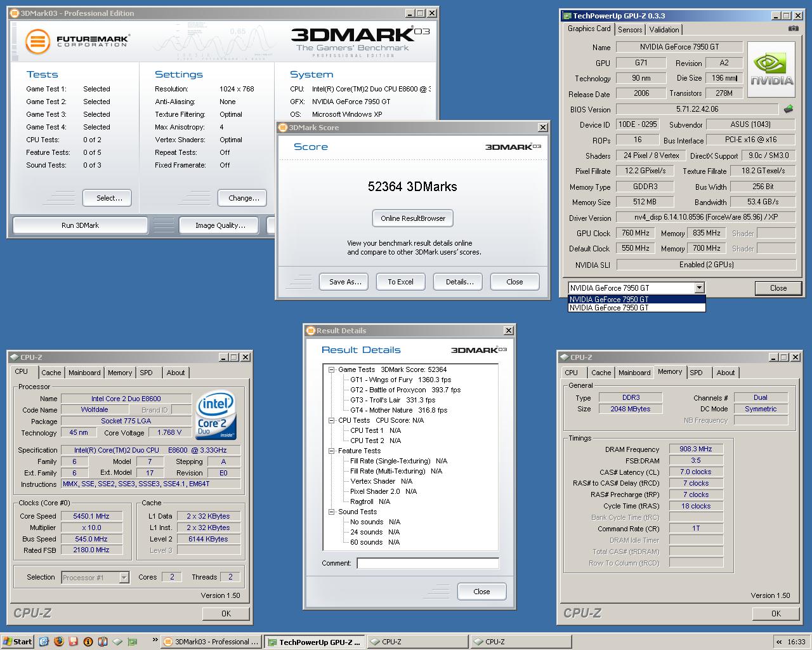Select GT4 - Mother Nature row
This screenshot has height=650, width=812.
tap(398, 410)
